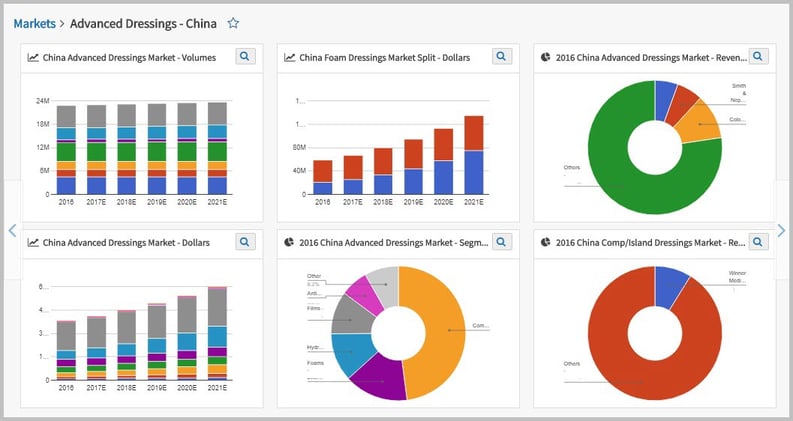Click the China Advanced Dressings Market - Dollars title
The width and height of the screenshot is (793, 421).
pos(126,243)
